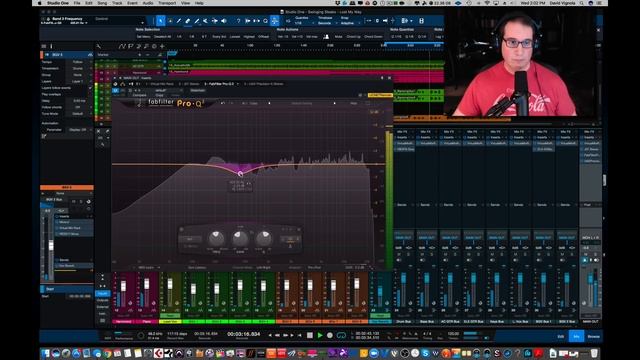Select the Arrow tool in toolbar
The width and height of the screenshot is (640, 360).
click(x=161, y=20)
